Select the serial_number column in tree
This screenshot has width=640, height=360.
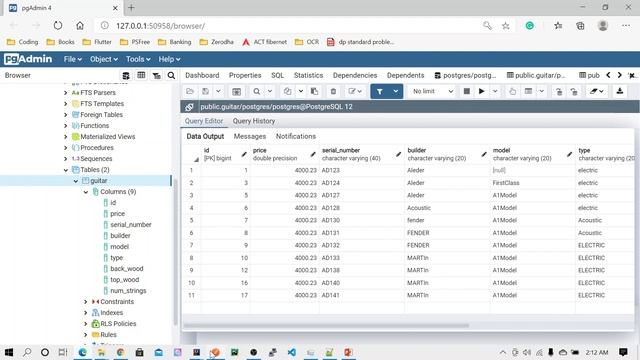131,225
